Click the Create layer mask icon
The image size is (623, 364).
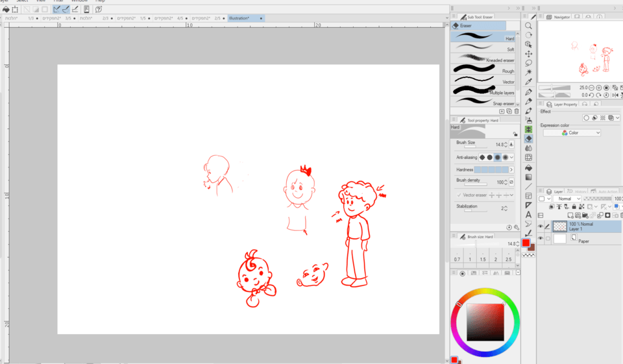tap(607, 215)
